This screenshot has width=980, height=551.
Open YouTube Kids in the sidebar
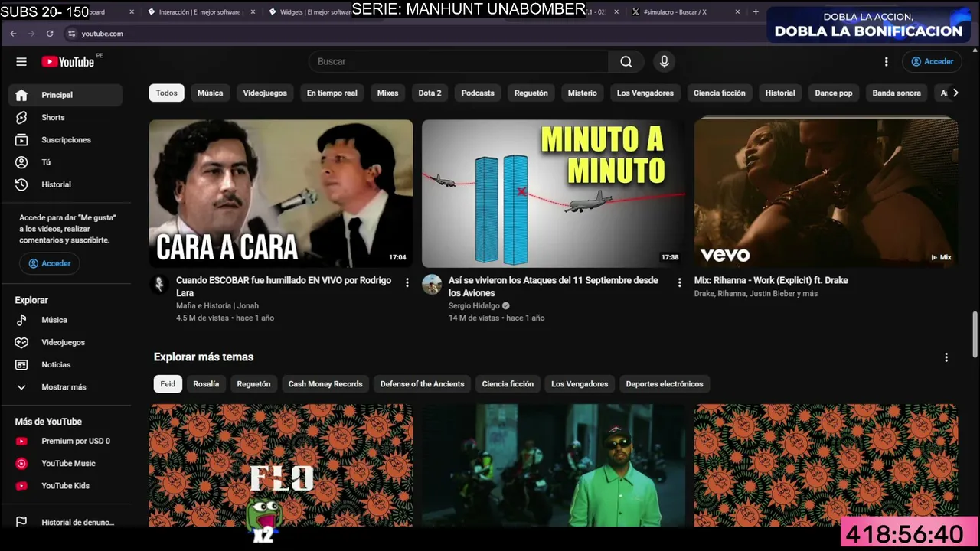pos(65,486)
